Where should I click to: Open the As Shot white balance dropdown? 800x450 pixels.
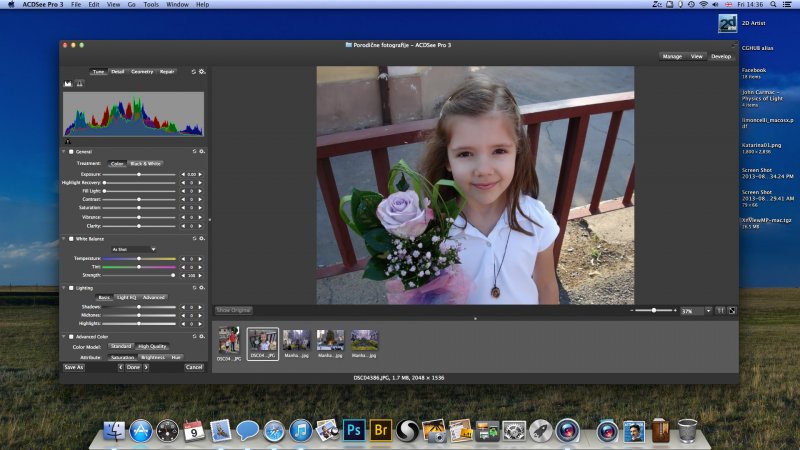pyautogui.click(x=133, y=249)
